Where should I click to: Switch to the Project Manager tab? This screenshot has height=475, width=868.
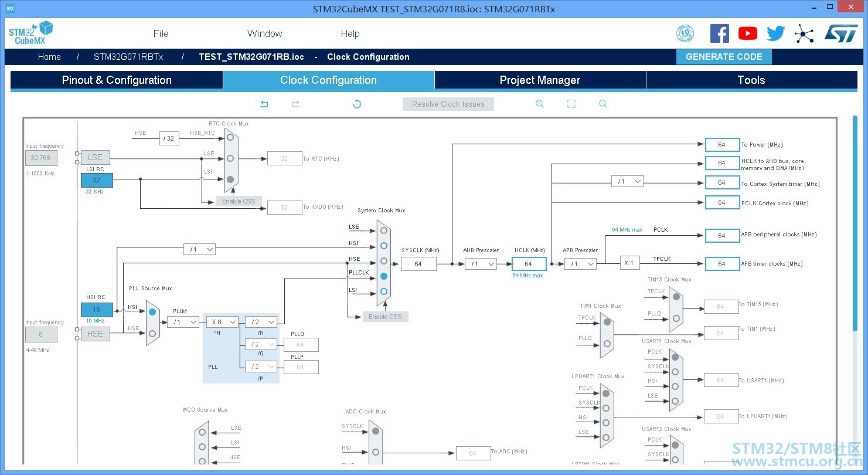tap(540, 80)
